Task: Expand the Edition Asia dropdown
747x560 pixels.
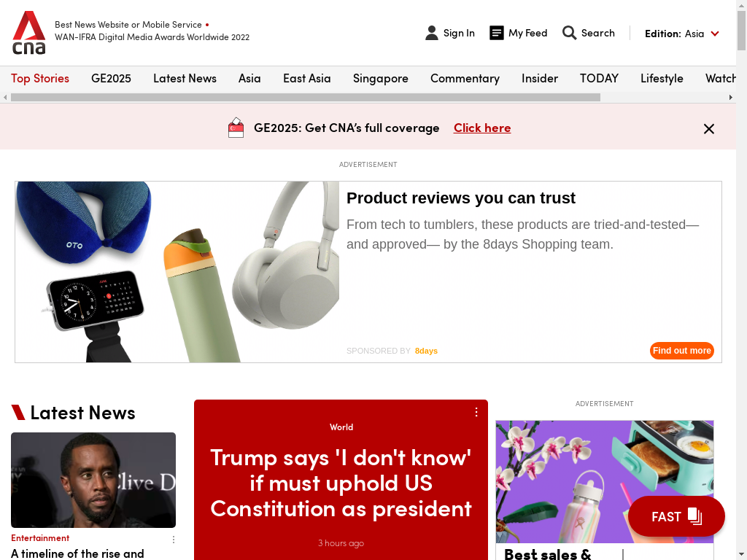Action: (x=682, y=34)
